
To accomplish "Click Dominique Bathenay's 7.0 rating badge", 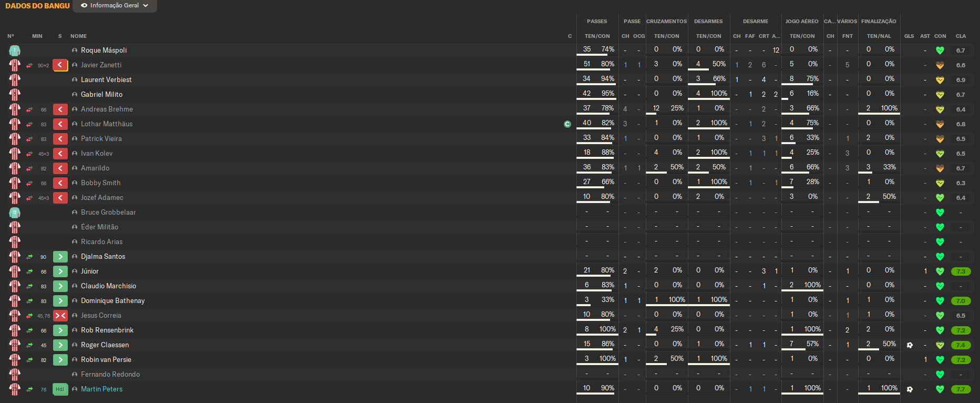I will tap(961, 301).
